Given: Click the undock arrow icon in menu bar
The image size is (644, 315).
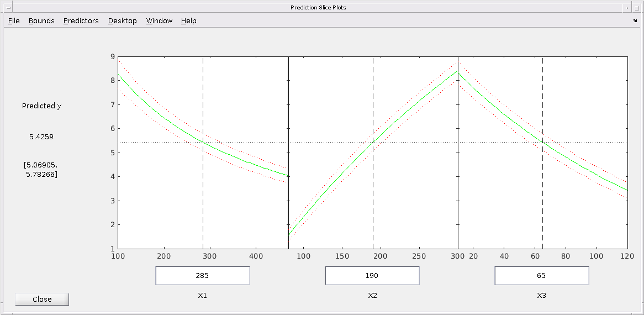Looking at the screenshot, I should click(x=635, y=20).
